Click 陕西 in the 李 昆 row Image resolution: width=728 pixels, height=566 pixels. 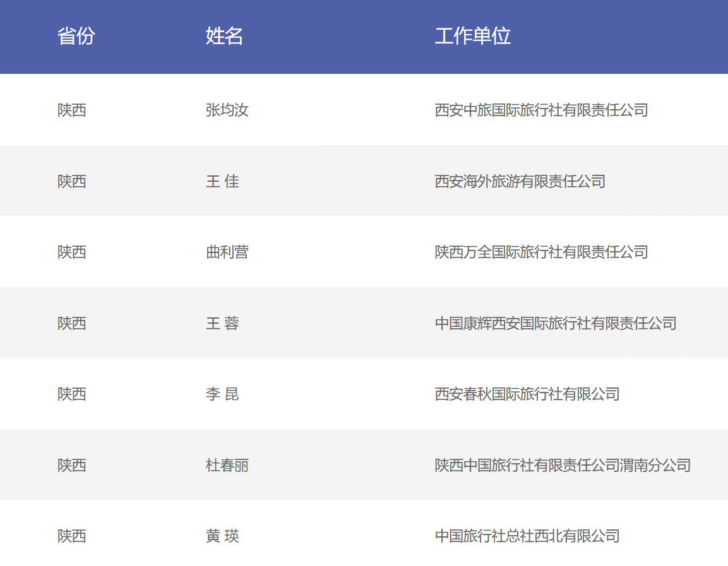point(72,394)
